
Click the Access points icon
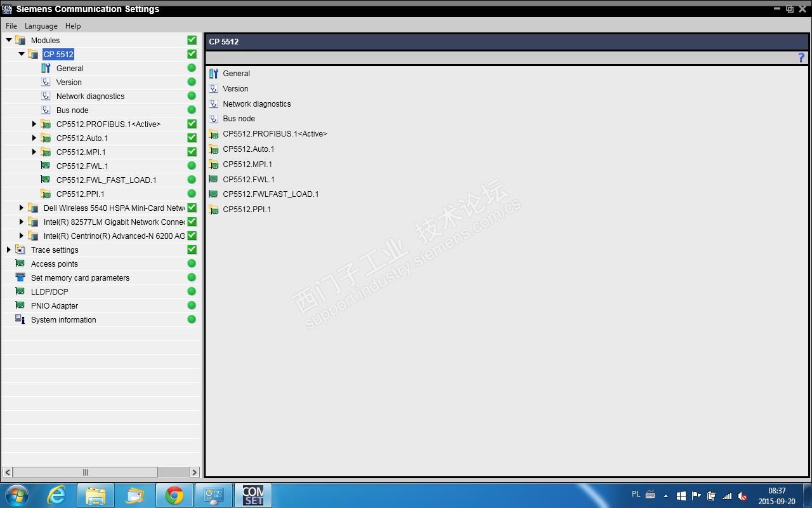(20, 264)
